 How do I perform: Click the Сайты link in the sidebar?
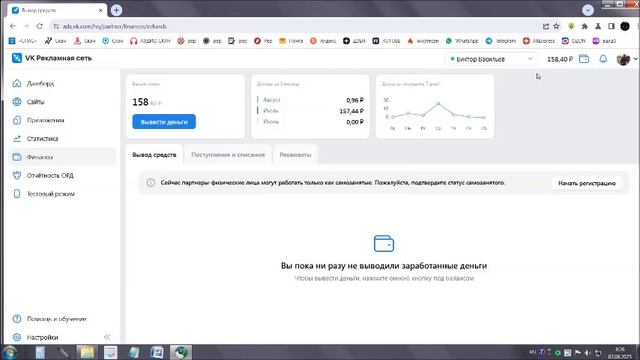pos(36,102)
